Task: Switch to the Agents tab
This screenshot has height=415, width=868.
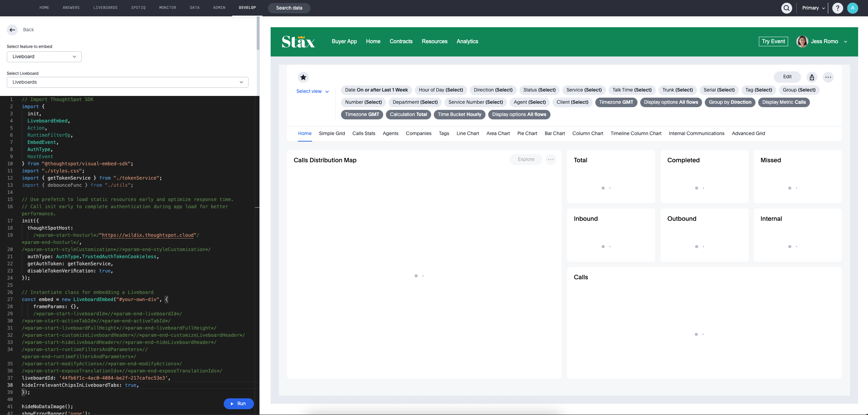Action: coord(390,134)
